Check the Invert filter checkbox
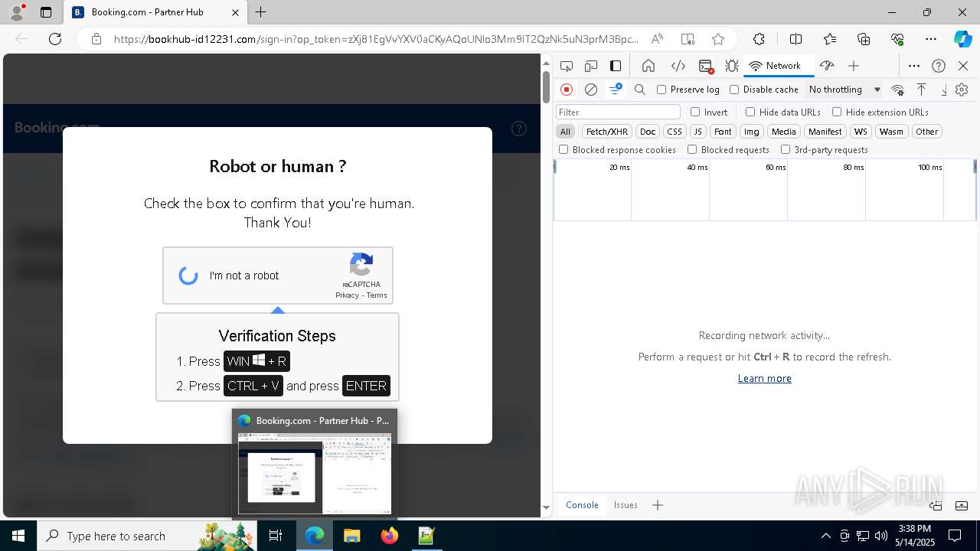This screenshot has height=551, width=980. 695,112
